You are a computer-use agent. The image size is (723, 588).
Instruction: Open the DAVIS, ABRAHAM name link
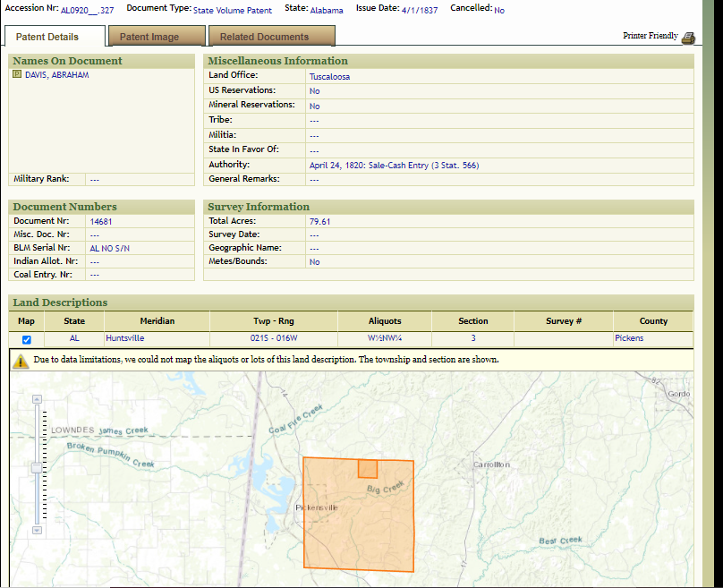pyautogui.click(x=57, y=75)
